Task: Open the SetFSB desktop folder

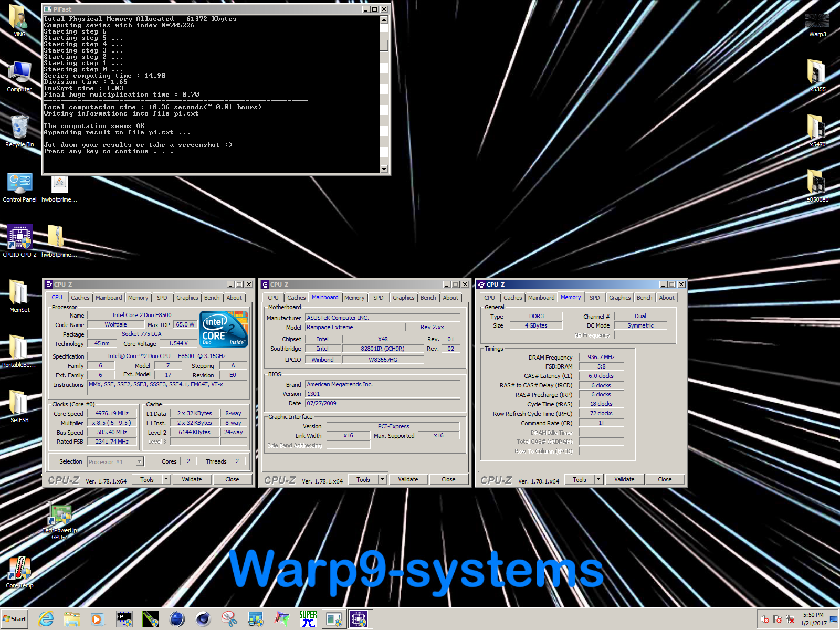Action: 19,406
